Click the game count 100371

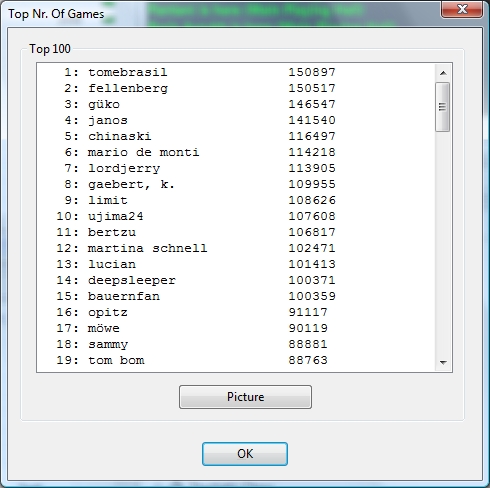click(312, 280)
